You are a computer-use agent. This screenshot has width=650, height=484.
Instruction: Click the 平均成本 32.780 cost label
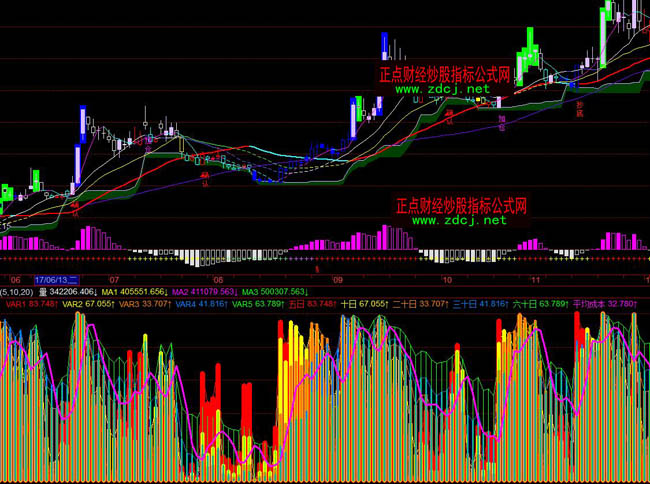[605, 303]
